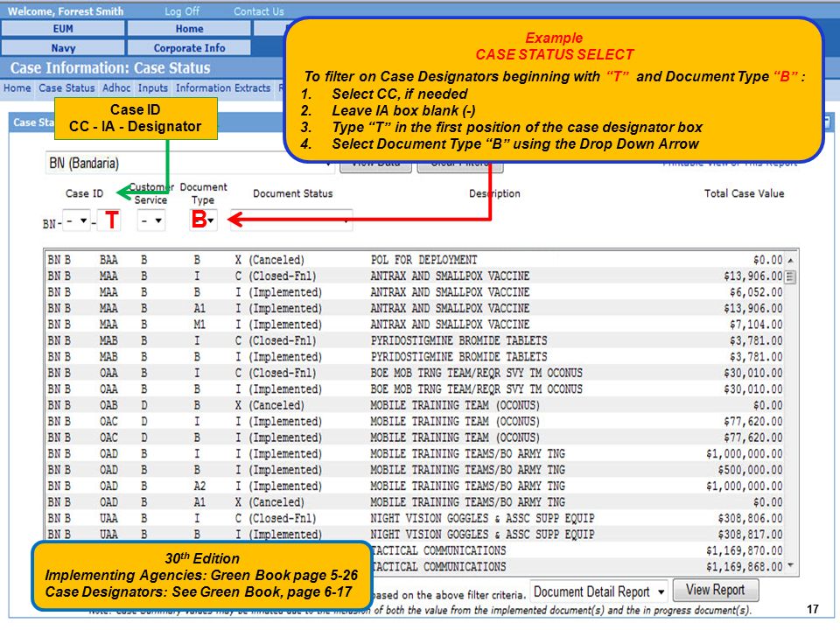
Task: Open the EUM navigation tab
Action: (x=63, y=28)
